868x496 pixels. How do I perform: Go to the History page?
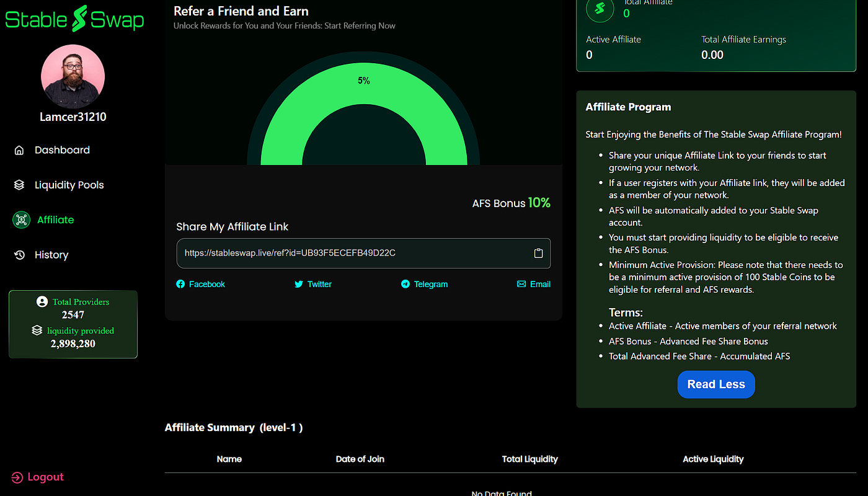(x=51, y=255)
